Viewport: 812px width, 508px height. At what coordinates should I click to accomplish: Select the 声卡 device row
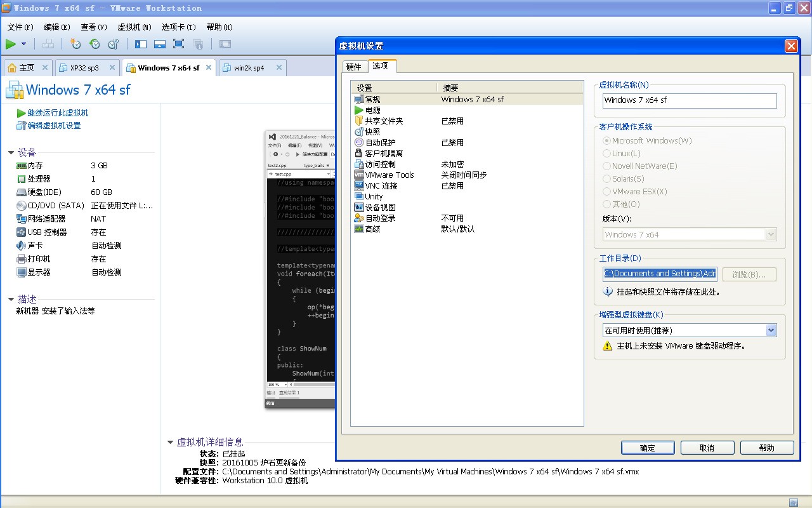(x=85, y=246)
